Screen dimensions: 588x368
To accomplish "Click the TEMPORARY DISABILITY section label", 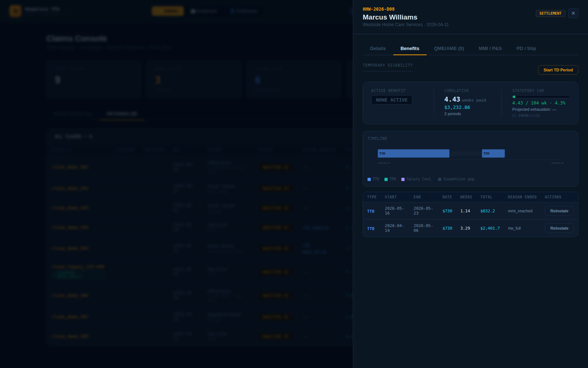I will click(387, 66).
